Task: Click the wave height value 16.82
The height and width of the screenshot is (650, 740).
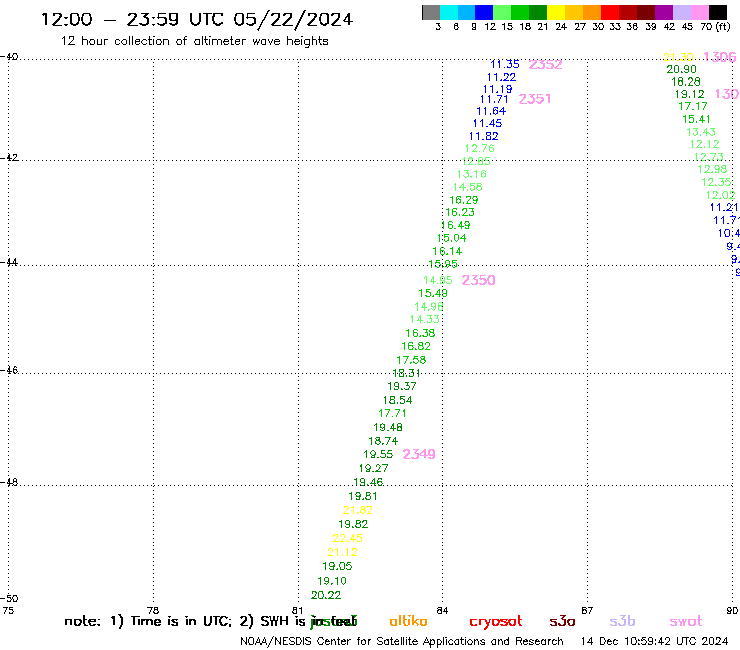Action: (x=416, y=346)
